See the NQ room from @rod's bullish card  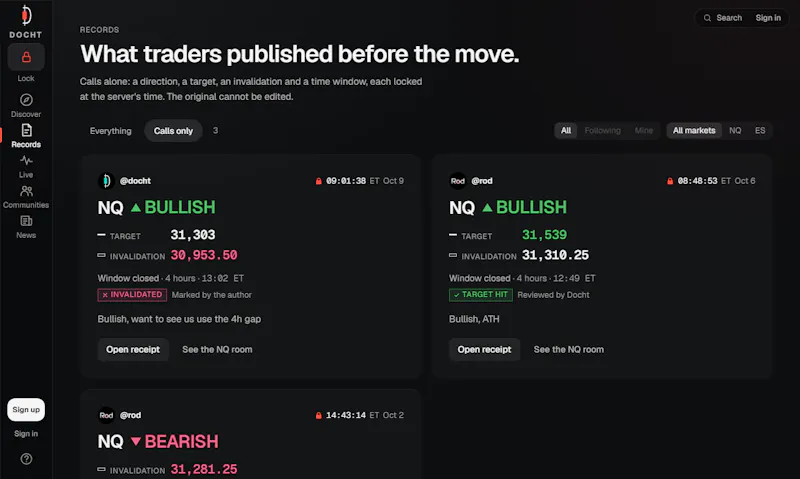[568, 349]
